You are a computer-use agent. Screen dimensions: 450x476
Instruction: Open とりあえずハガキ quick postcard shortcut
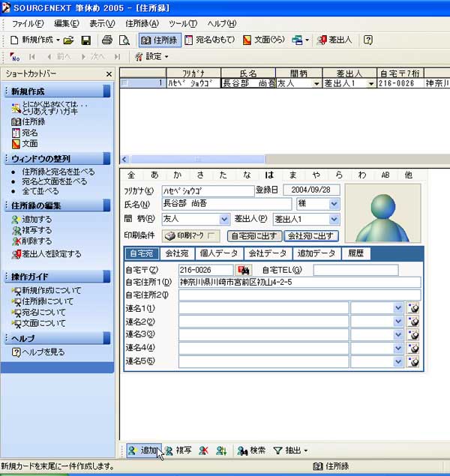tap(49, 108)
